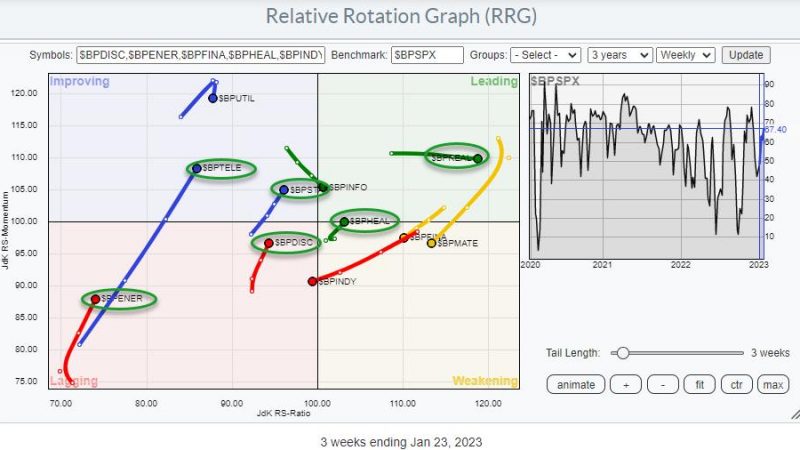Click the Benchmark $BPSPX input field
The width and height of the screenshot is (800, 450).
pos(427,55)
